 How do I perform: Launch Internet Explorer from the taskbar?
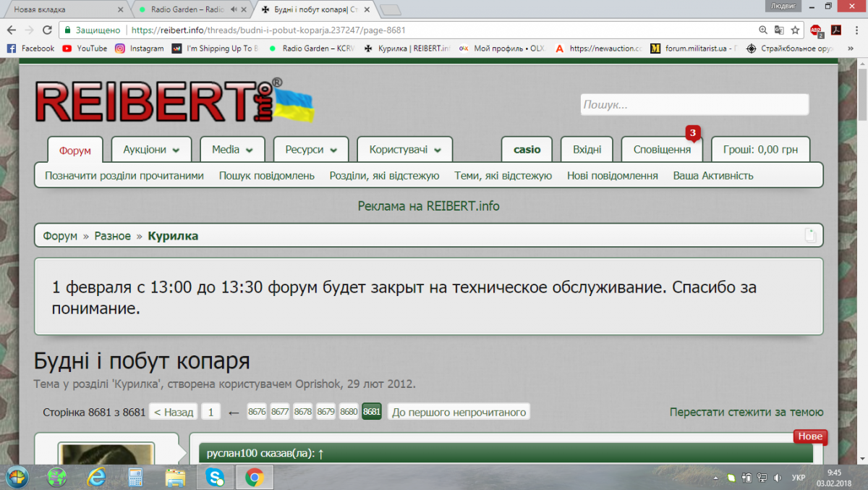pyautogui.click(x=95, y=477)
